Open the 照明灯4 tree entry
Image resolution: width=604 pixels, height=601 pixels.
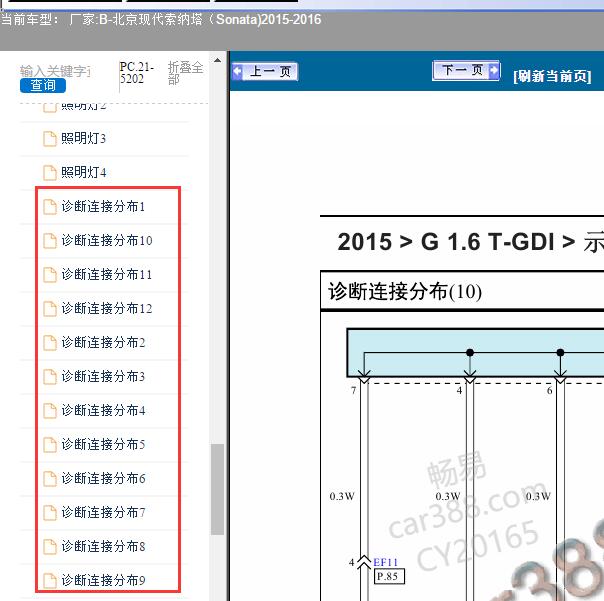coord(84,172)
